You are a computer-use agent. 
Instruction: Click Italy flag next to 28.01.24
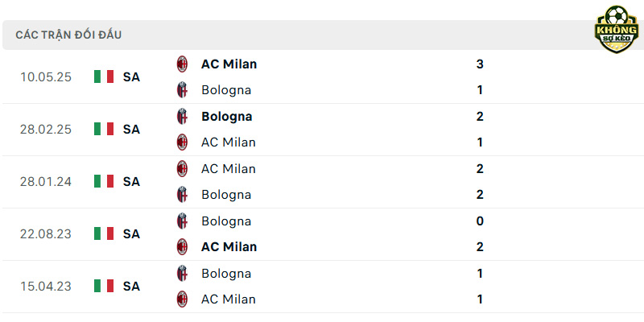tap(104, 181)
